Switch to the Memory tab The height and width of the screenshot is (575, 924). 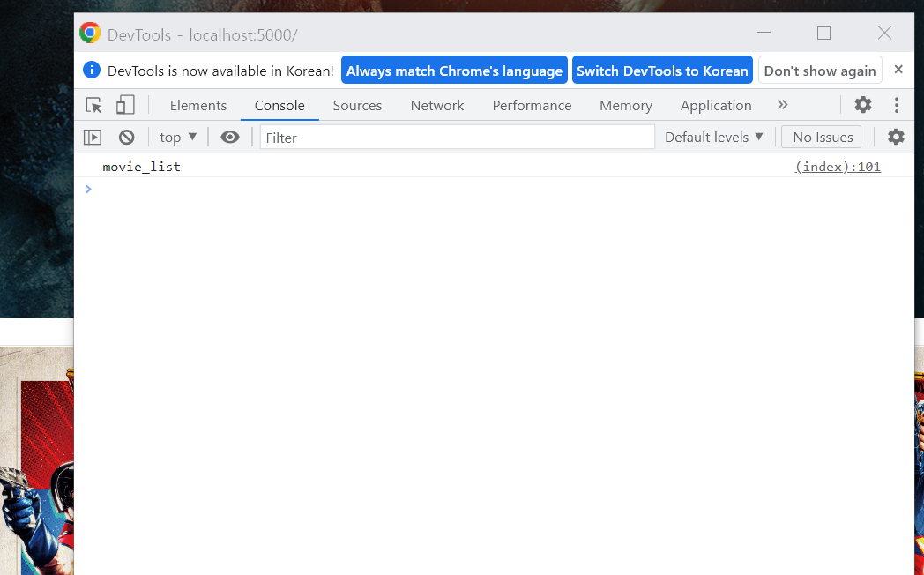(626, 106)
